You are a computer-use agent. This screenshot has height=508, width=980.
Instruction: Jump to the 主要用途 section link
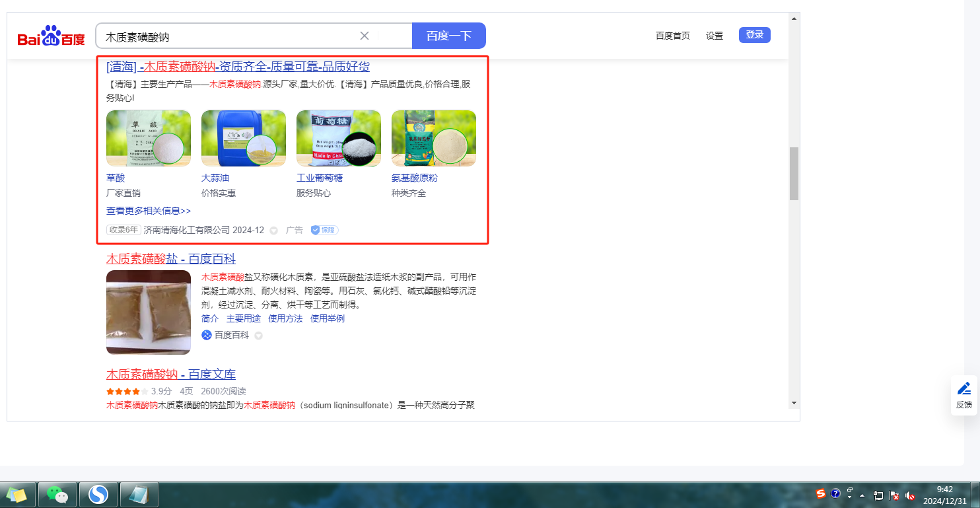click(244, 318)
